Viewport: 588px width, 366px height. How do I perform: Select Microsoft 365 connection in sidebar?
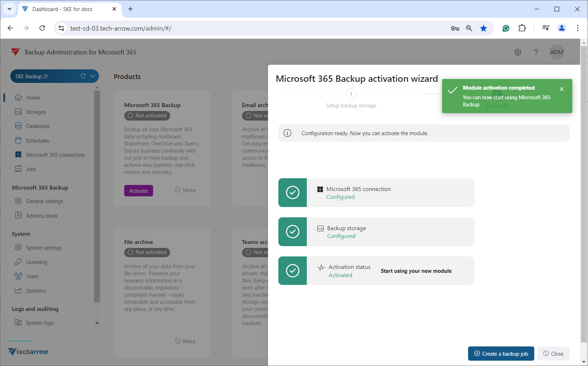tap(55, 155)
